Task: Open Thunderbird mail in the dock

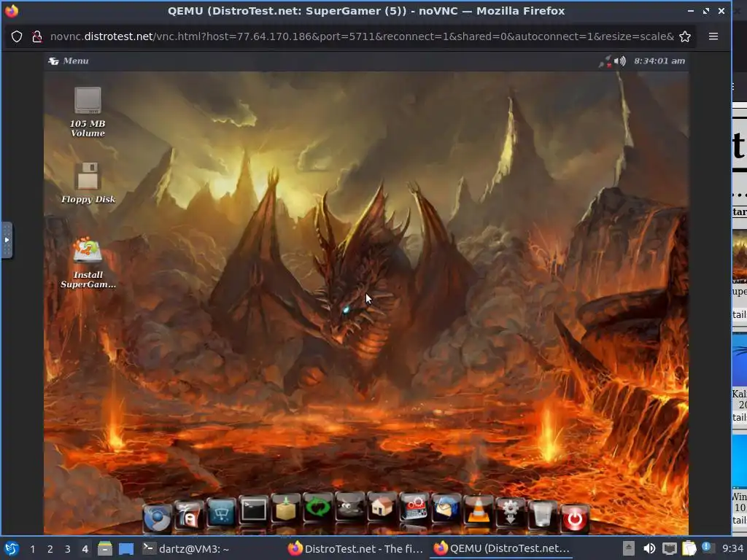Action: (446, 510)
